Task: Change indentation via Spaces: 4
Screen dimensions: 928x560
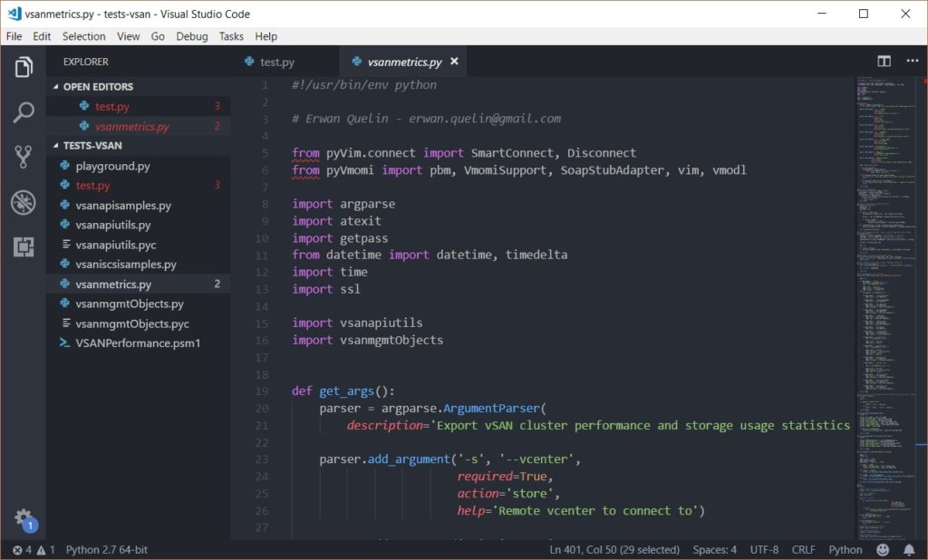Action: pos(715,550)
